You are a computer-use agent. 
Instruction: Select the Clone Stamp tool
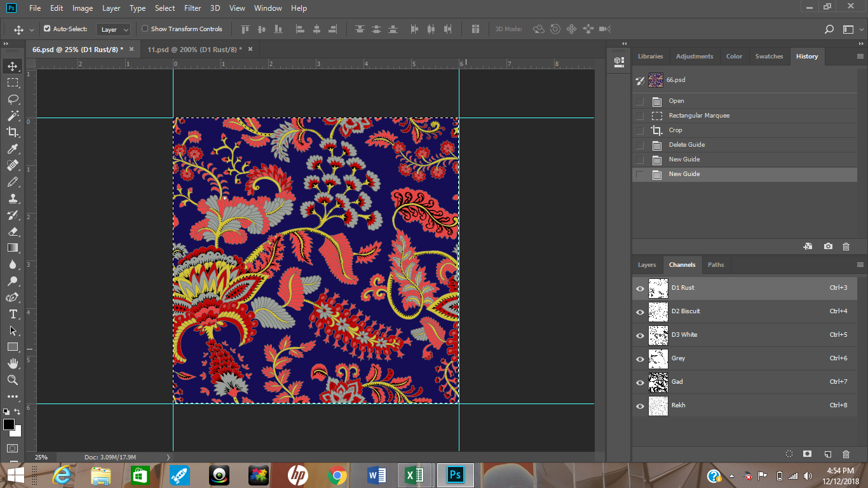point(13,198)
